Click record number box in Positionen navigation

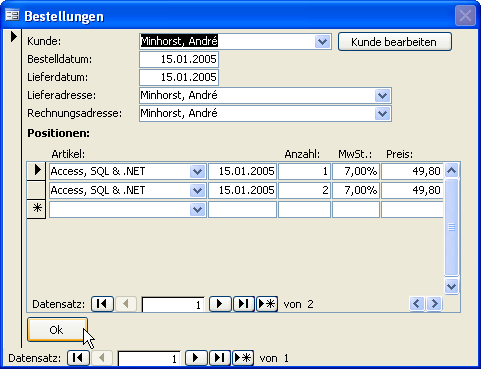point(173,304)
